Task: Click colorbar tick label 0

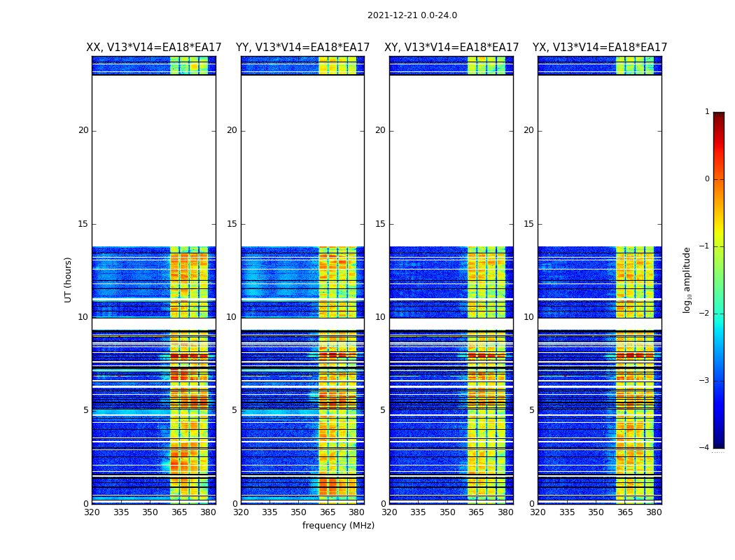Action: pos(707,179)
